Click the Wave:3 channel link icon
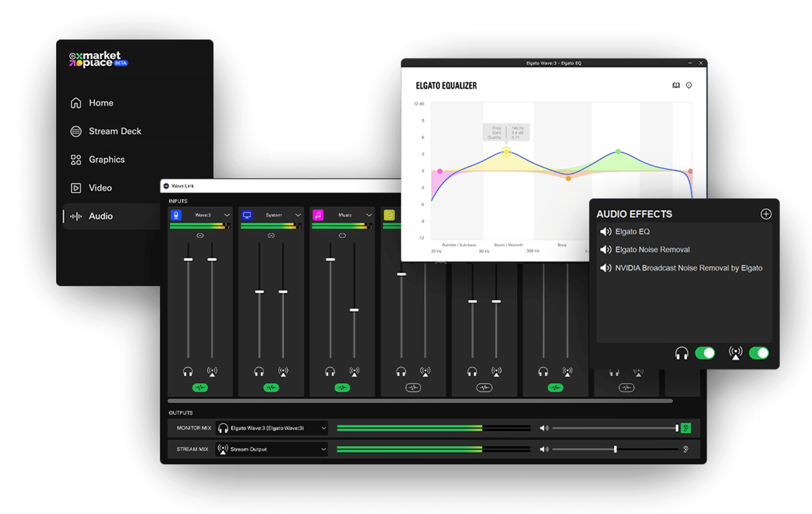Screen dimensions: 812x514 (x=200, y=236)
